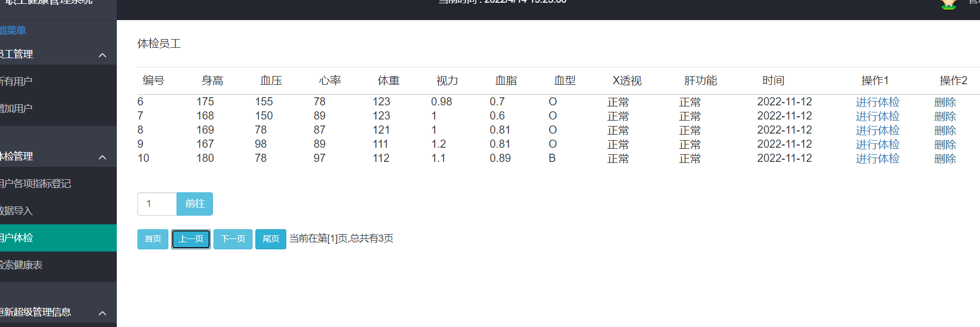
Task: Click 进行体检 for employee 10
Action: click(x=877, y=159)
